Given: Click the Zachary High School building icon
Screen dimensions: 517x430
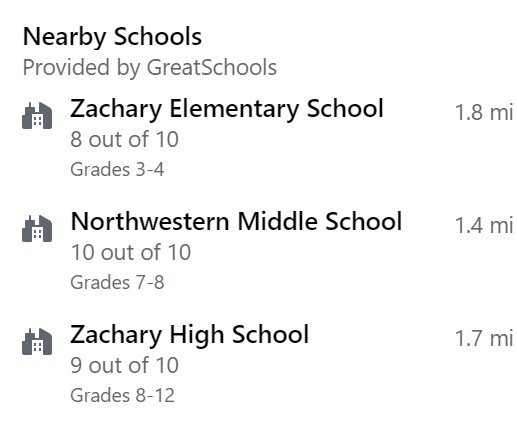Looking at the screenshot, I should pyautogui.click(x=37, y=342).
